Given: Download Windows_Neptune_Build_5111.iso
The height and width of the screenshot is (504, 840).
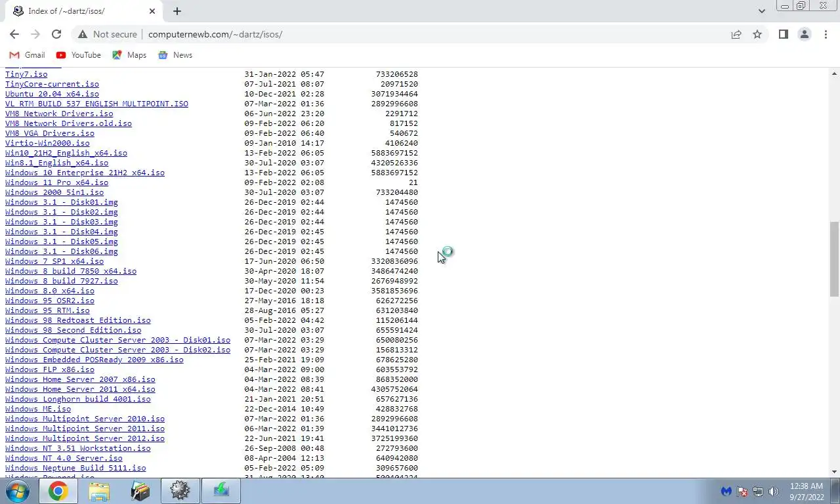Looking at the screenshot, I should tap(75, 468).
